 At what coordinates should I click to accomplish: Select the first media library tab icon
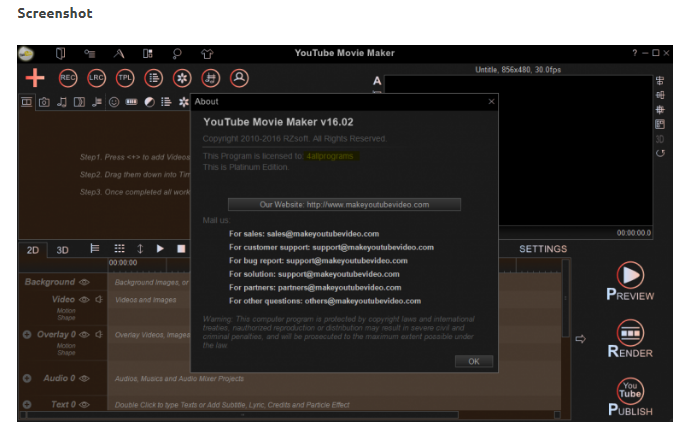tap(27, 102)
